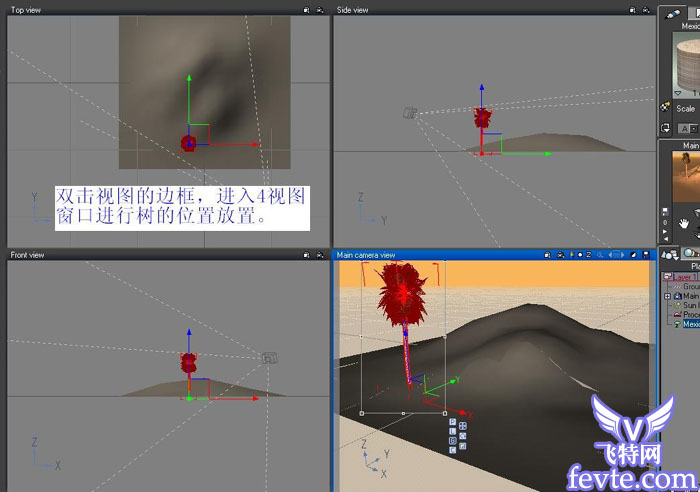Click the white circle alpha icon in Main camera view

pyautogui.click(x=580, y=254)
